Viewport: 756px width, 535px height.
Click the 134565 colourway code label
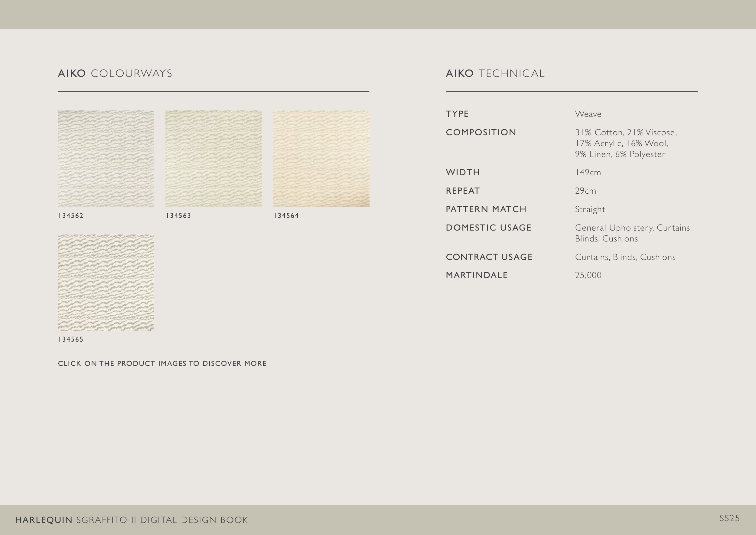(71, 339)
